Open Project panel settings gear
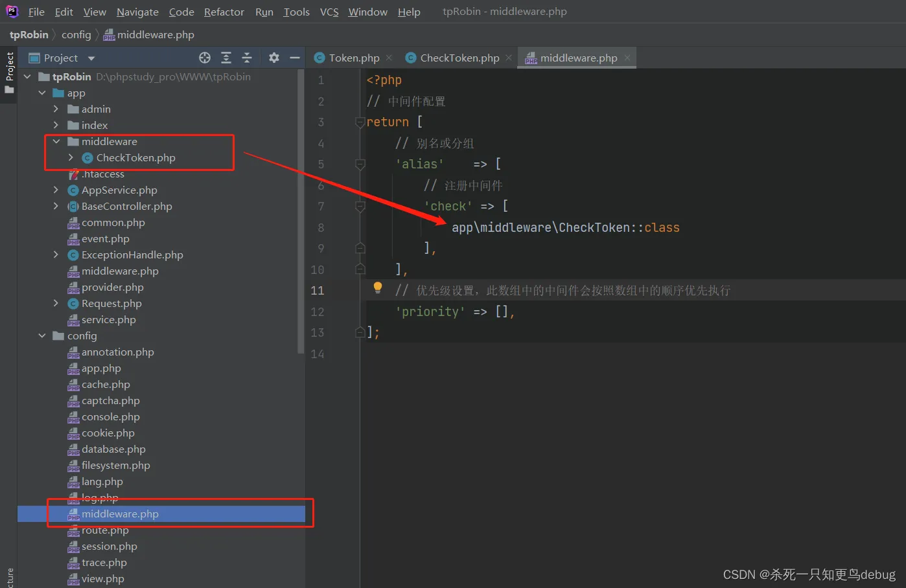The image size is (906, 588). pos(274,58)
